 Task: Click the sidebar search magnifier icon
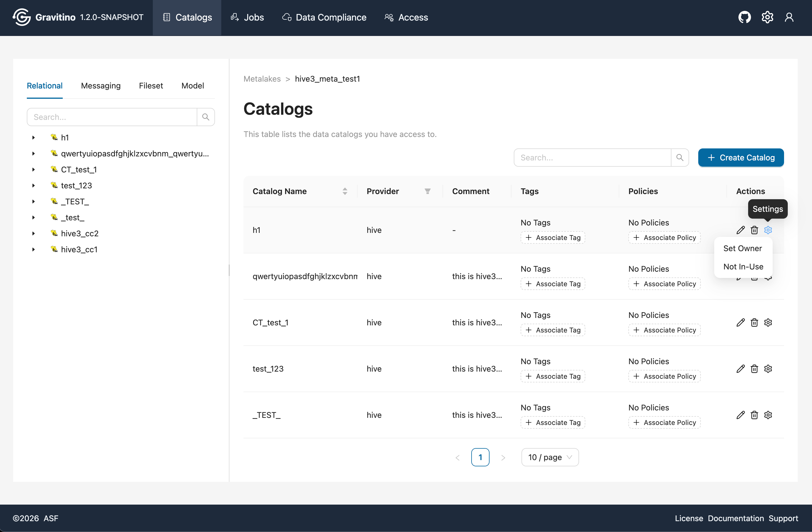206,117
